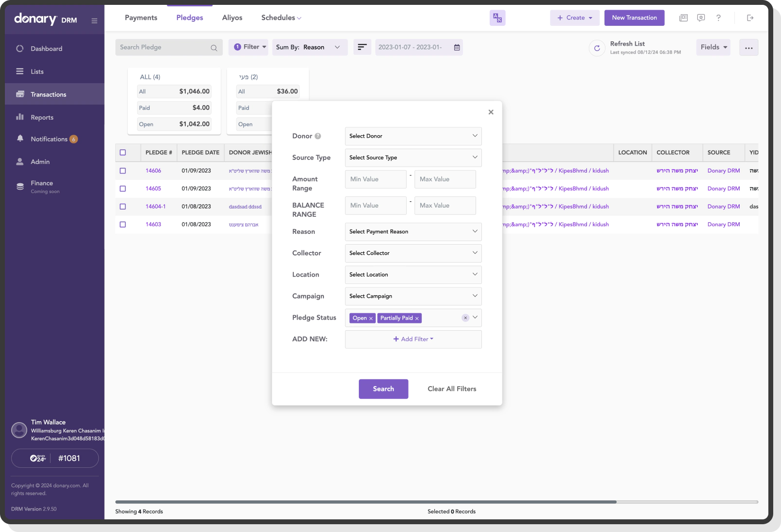Viewport: 781px width, 532px height.
Task: Open the Dashboard from the sidebar
Action: pos(47,48)
